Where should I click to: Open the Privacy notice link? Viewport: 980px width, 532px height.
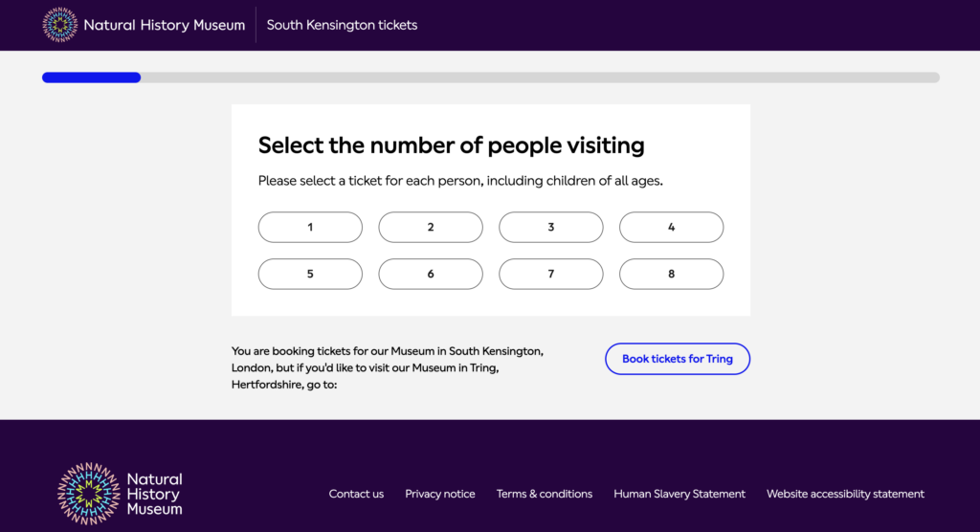[x=440, y=494]
